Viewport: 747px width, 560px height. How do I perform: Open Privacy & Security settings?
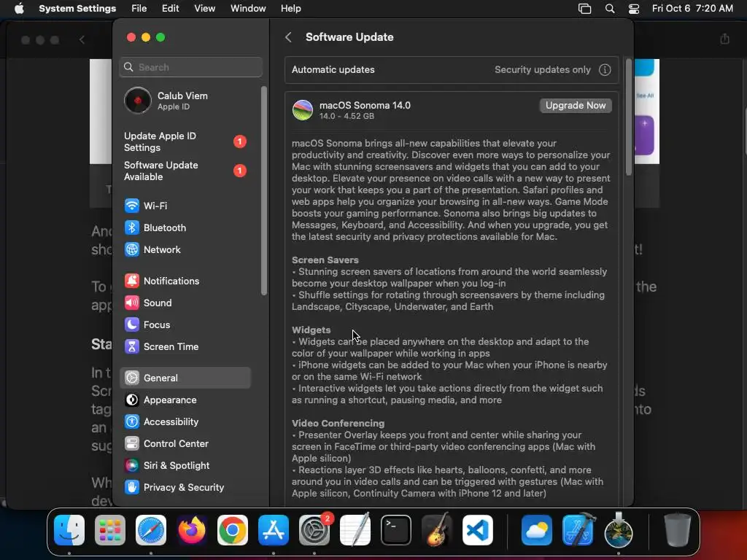coord(185,488)
